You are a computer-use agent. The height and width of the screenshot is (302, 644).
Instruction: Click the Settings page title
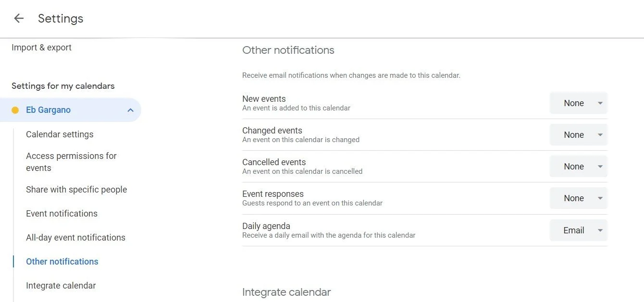(x=61, y=18)
